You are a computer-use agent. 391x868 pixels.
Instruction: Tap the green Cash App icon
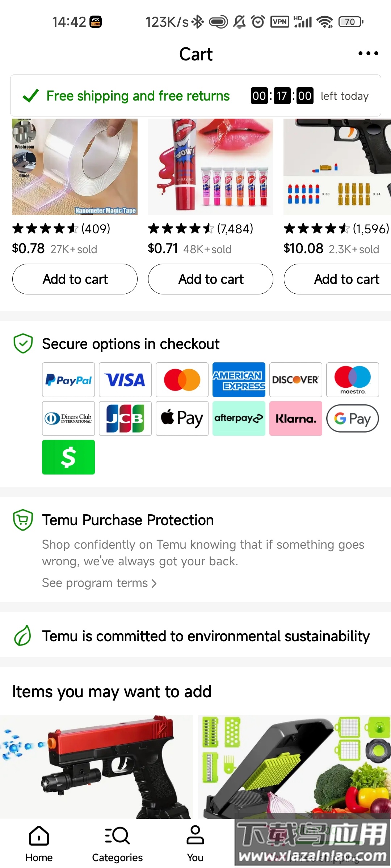(x=68, y=457)
